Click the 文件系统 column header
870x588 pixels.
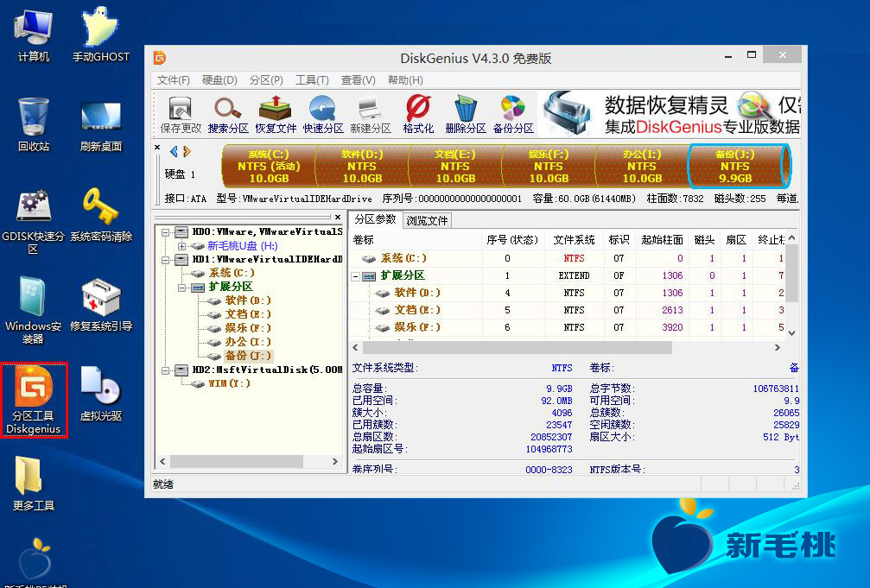tap(574, 240)
